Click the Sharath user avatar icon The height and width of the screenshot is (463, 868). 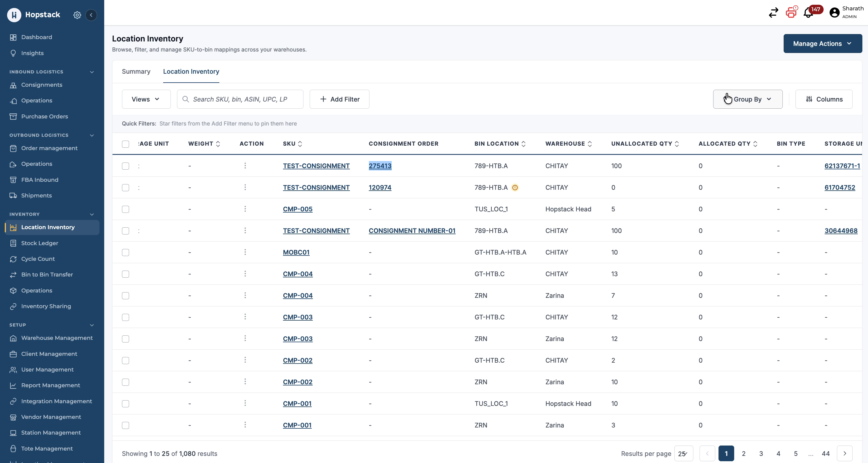834,12
